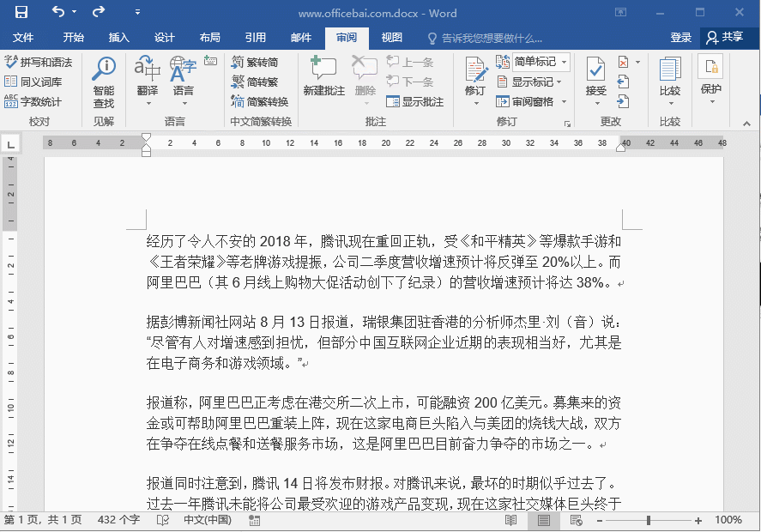Open the 显示标记 dropdown
This screenshot has width=761, height=532.
[529, 82]
